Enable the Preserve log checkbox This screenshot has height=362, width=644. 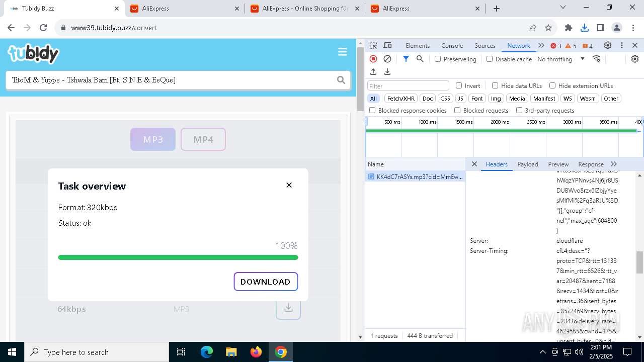(438, 59)
